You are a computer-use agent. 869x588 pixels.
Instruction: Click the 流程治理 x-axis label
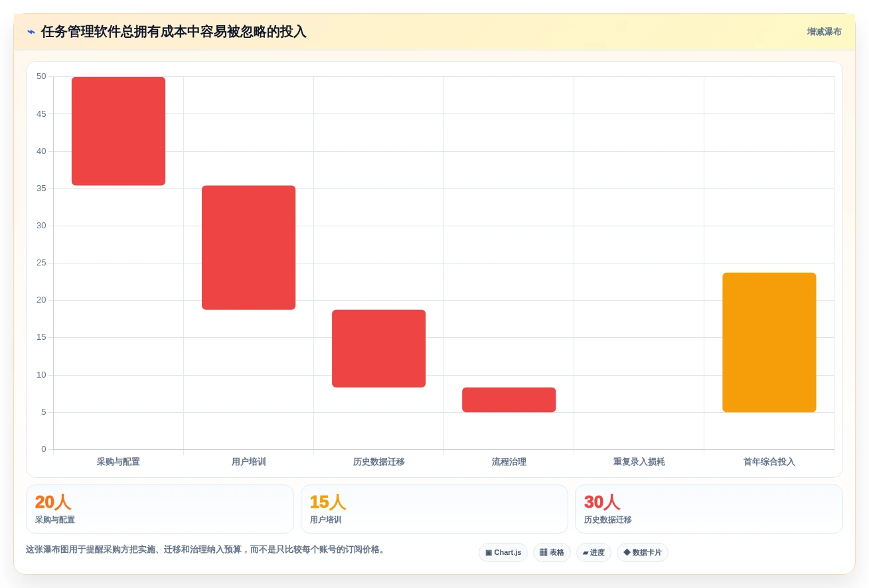509,462
